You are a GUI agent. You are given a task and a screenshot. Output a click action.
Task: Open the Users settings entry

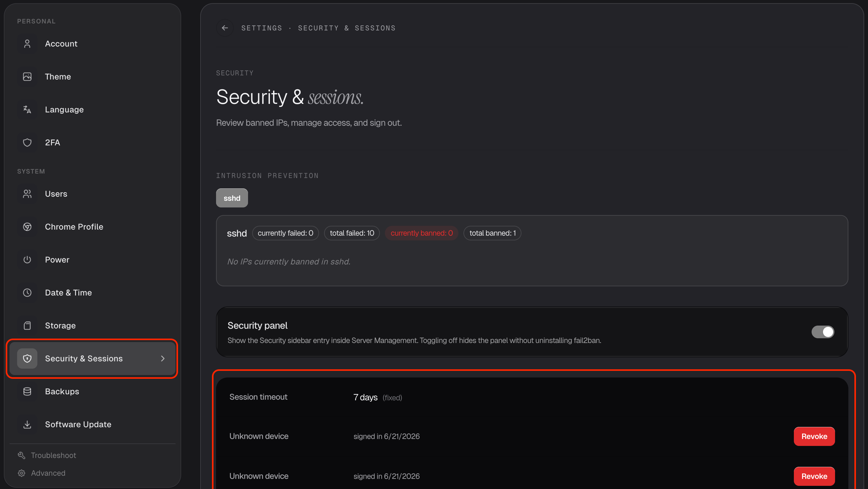92,194
